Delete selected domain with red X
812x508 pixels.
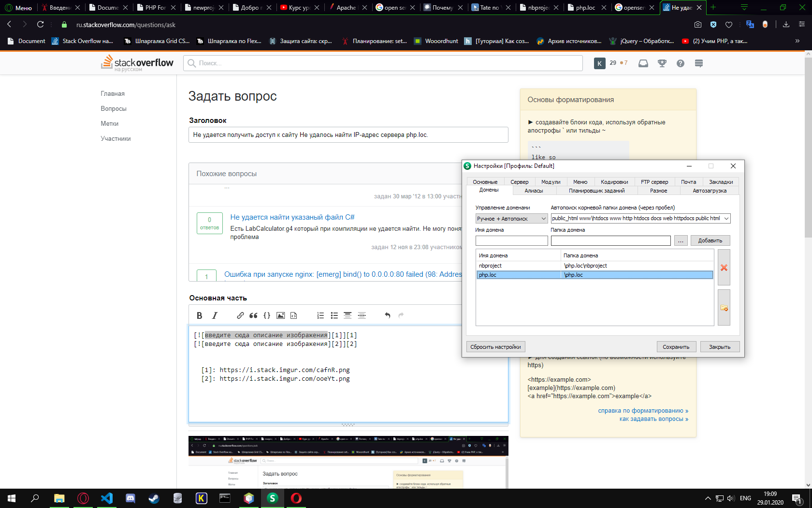click(724, 268)
